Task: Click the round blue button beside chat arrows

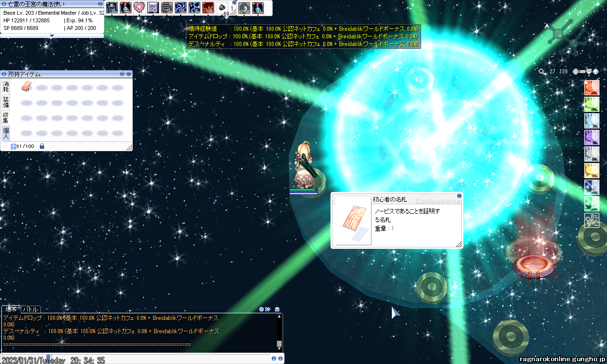Action: [x=261, y=309]
